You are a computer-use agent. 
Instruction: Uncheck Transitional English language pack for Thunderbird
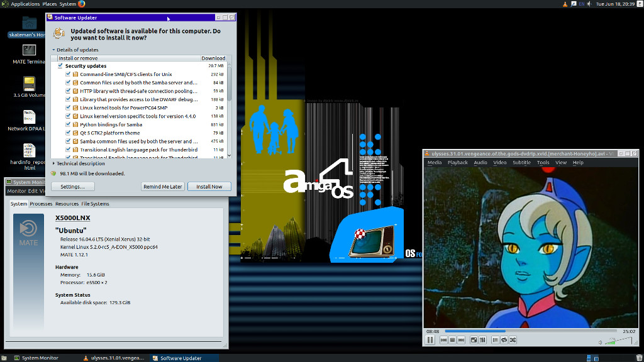[68, 150]
